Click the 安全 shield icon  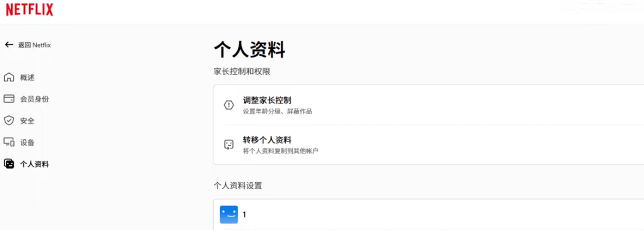9,120
